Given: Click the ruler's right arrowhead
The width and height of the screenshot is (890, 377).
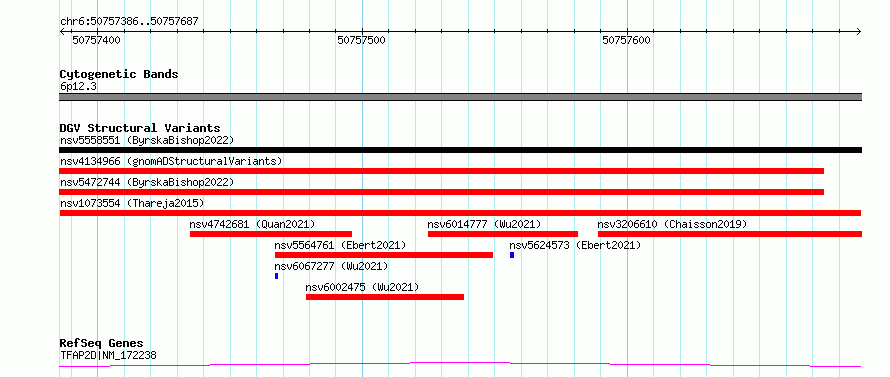Looking at the screenshot, I should 858,32.
